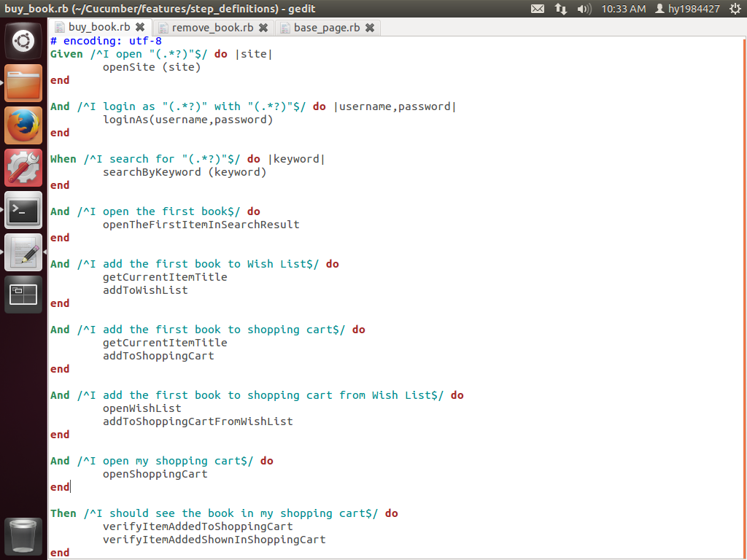Click the 'openSite (site)' line

pyautogui.click(x=152, y=67)
